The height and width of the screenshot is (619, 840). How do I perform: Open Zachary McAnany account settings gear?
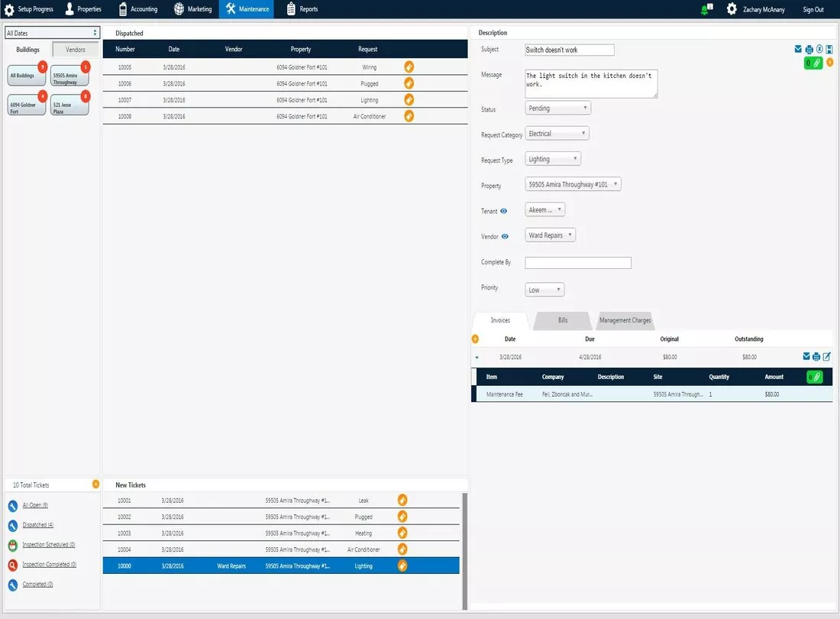tap(732, 9)
